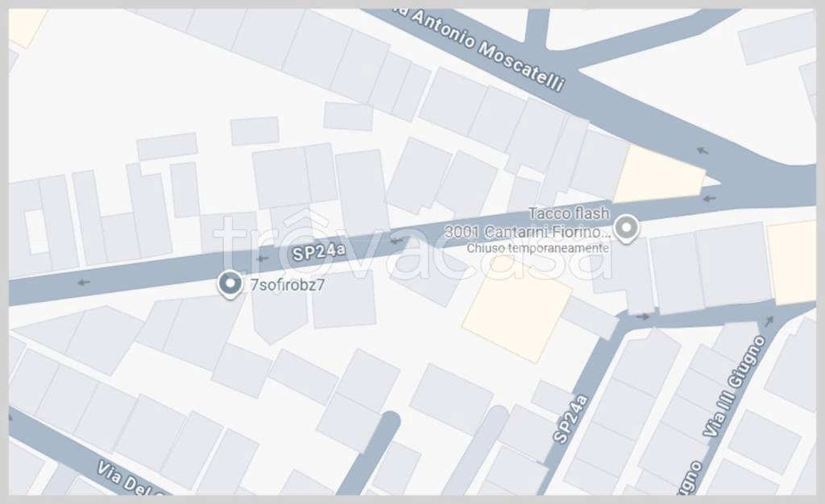Viewport: 825px width, 504px height.
Task: Click the left-pointing arrow just right of the horizontal SP24a label
Action: pyautogui.click(x=396, y=242)
